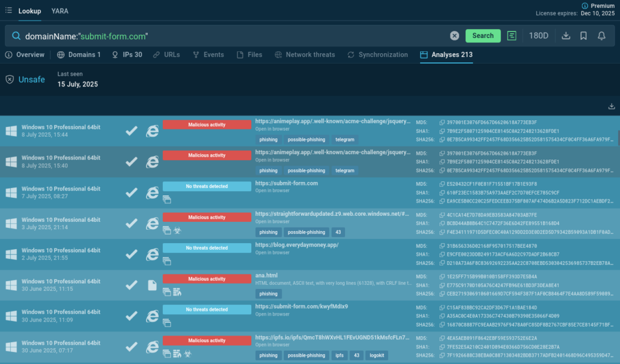
Task: Download analyses list using icon above table
Action: coord(612,106)
